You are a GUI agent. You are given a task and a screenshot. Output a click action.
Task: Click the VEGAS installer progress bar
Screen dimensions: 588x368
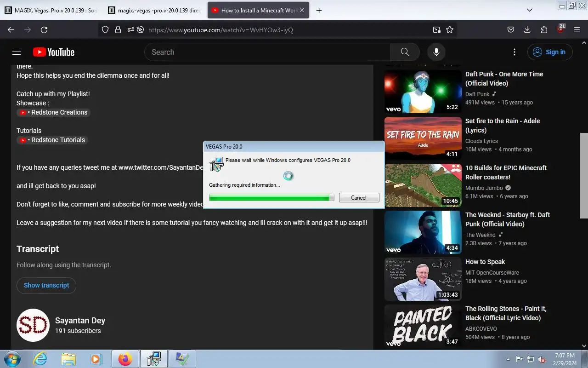pyautogui.click(x=271, y=197)
